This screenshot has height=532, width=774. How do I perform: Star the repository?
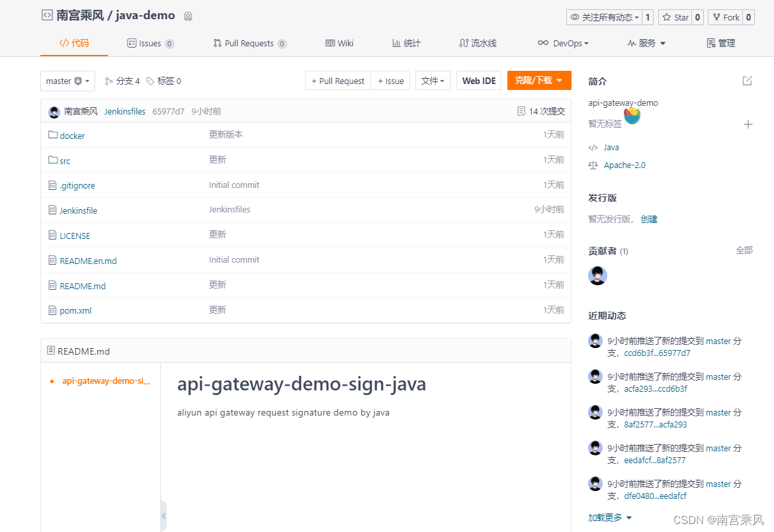(x=675, y=17)
